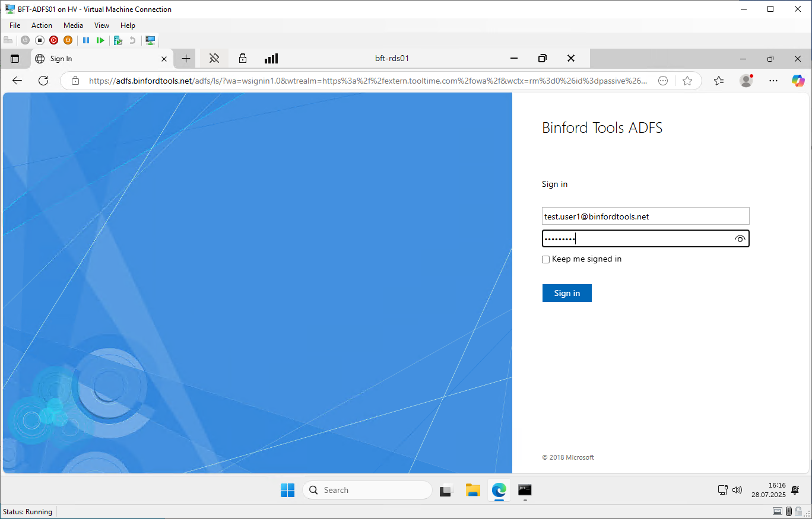Click the volume speaker tray icon
Viewport: 812px width, 519px height.
click(x=737, y=490)
